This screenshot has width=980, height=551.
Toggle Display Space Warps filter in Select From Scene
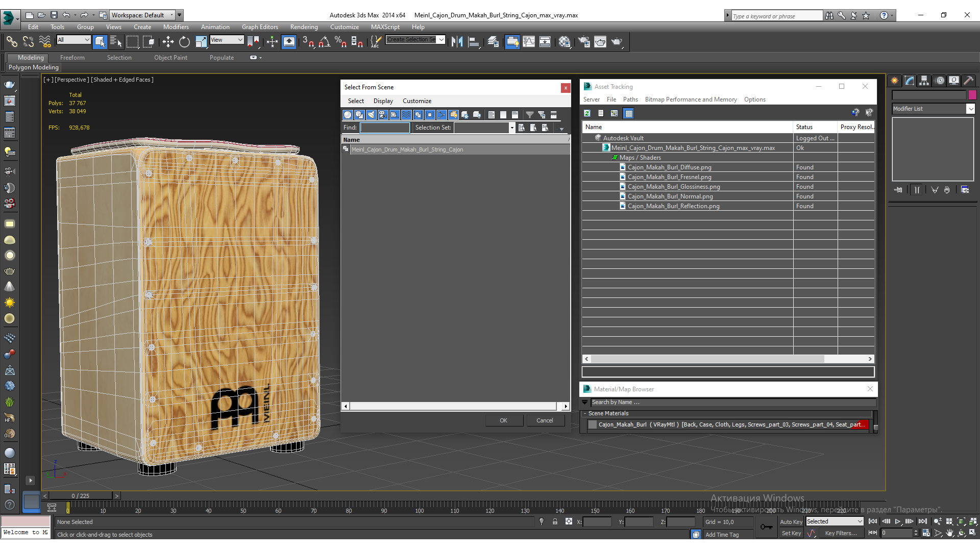tap(406, 115)
